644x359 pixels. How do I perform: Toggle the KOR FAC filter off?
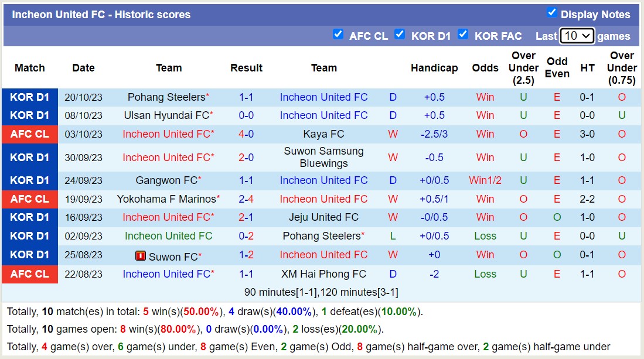[463, 34]
